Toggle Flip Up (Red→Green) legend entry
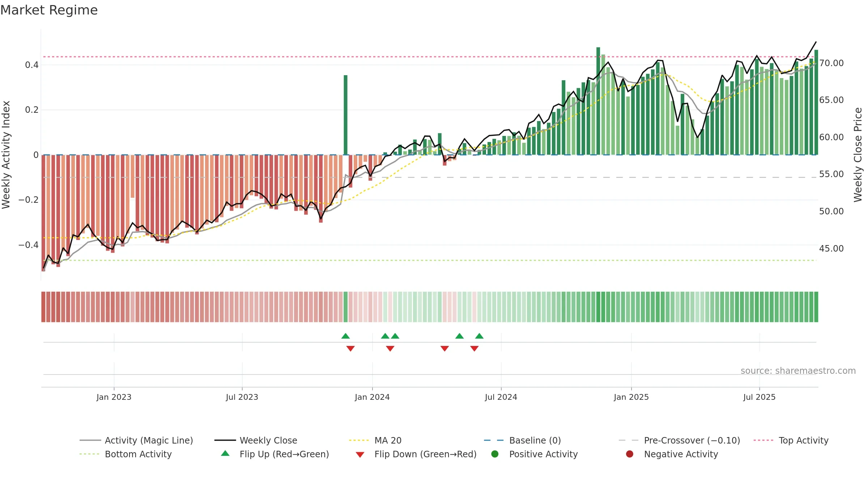 point(275,454)
